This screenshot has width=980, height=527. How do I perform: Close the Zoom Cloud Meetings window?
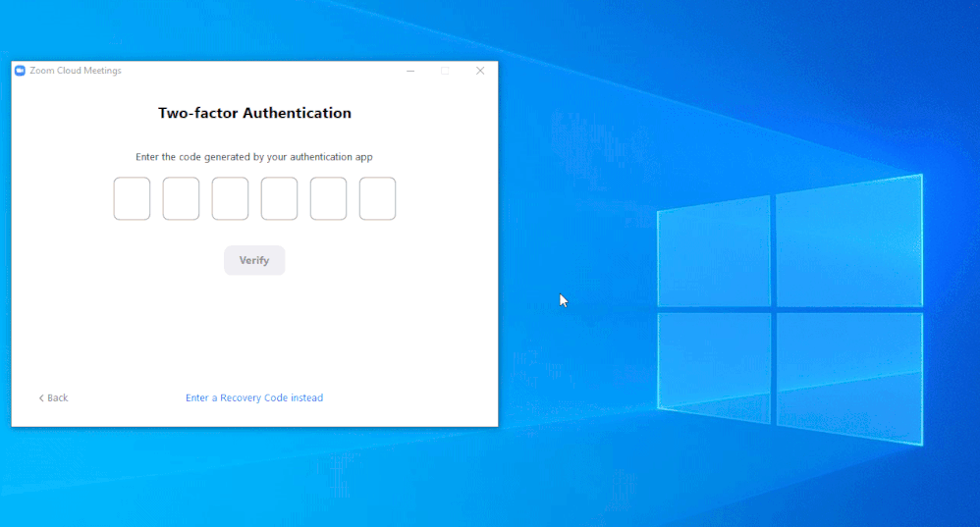(x=480, y=71)
